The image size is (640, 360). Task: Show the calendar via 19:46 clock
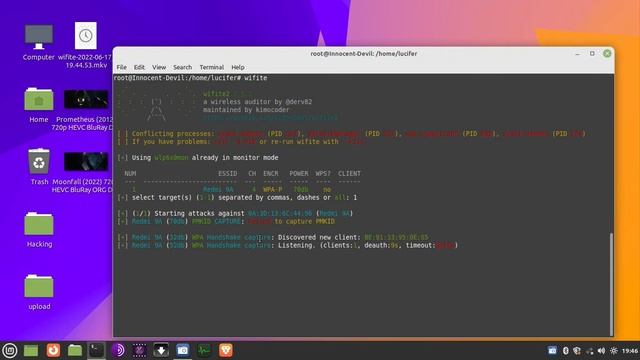(630, 351)
